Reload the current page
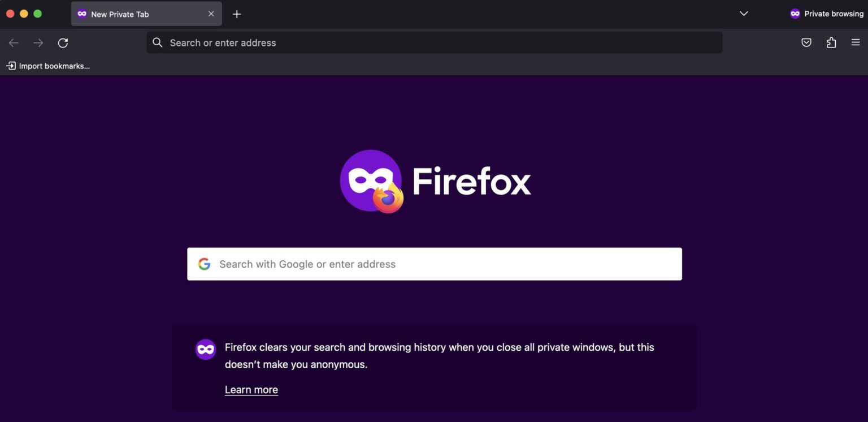 pos(63,42)
